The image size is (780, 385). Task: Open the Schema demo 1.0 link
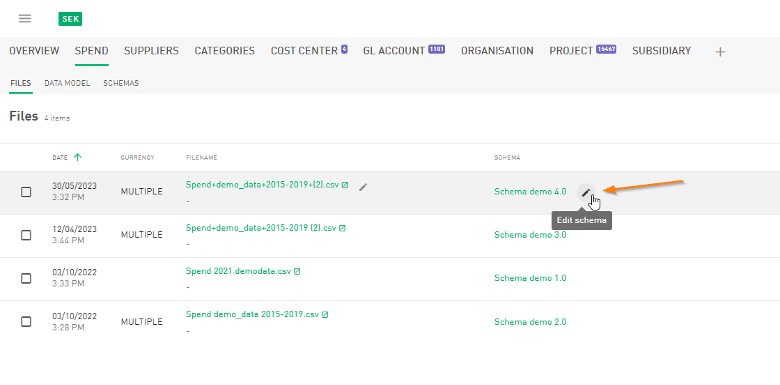coord(530,278)
